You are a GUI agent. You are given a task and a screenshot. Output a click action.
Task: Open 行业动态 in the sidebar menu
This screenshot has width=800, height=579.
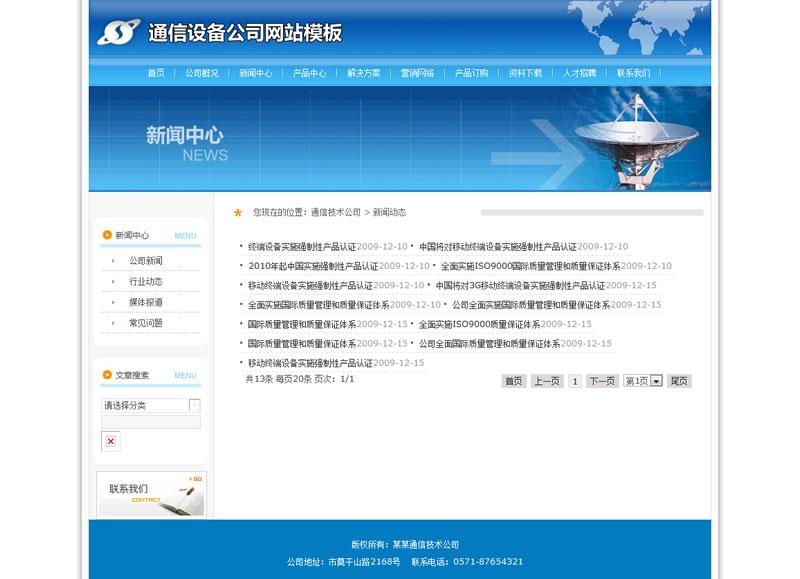pos(146,282)
